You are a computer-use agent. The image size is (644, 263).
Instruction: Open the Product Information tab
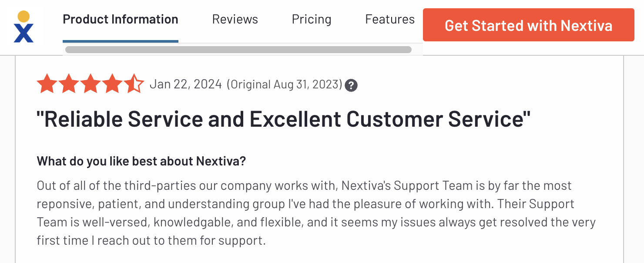pos(121,20)
